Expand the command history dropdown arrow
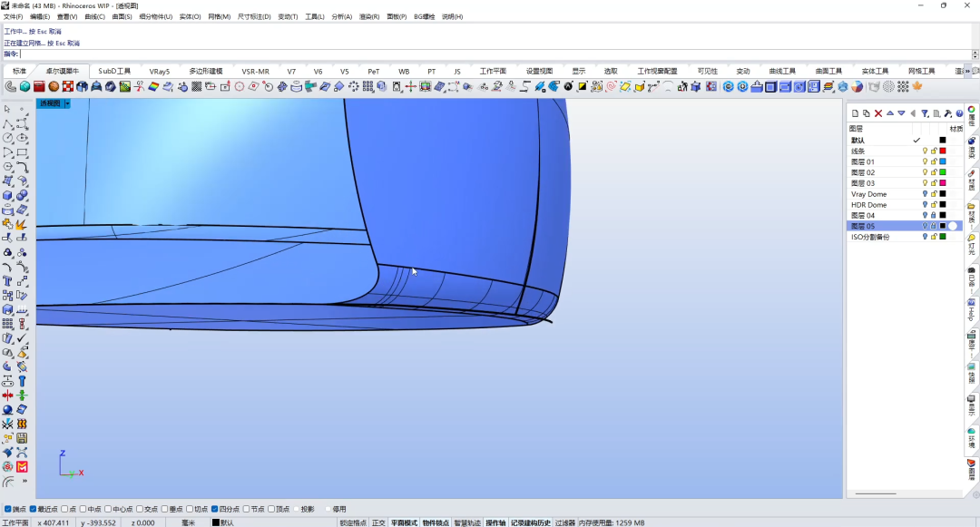 pyautogui.click(x=975, y=54)
